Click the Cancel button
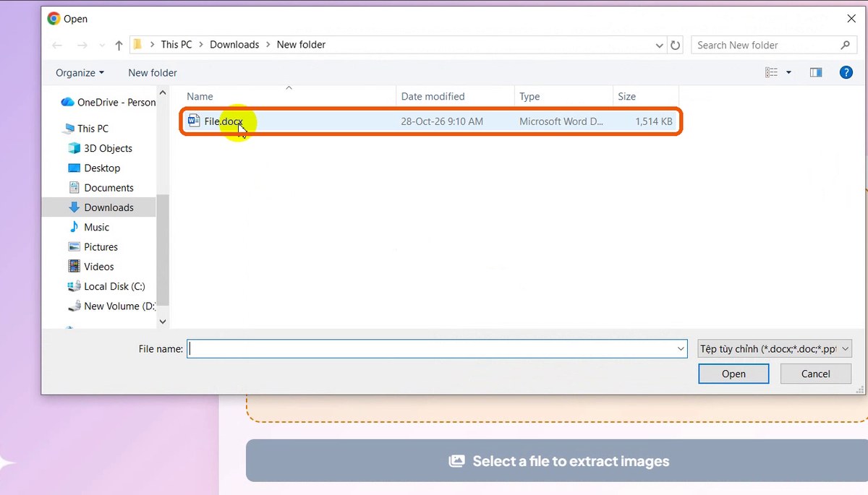This screenshot has height=495, width=868. click(816, 374)
